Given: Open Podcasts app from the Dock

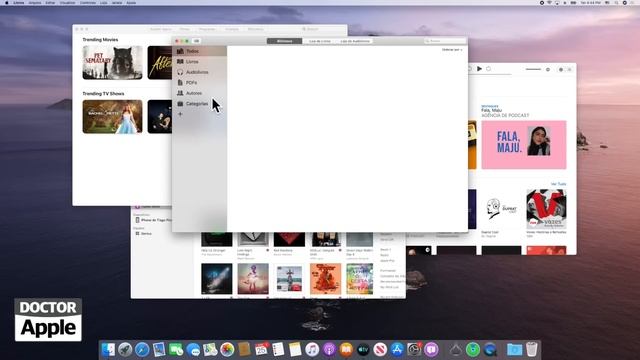Looking at the screenshot, I should tap(329, 349).
